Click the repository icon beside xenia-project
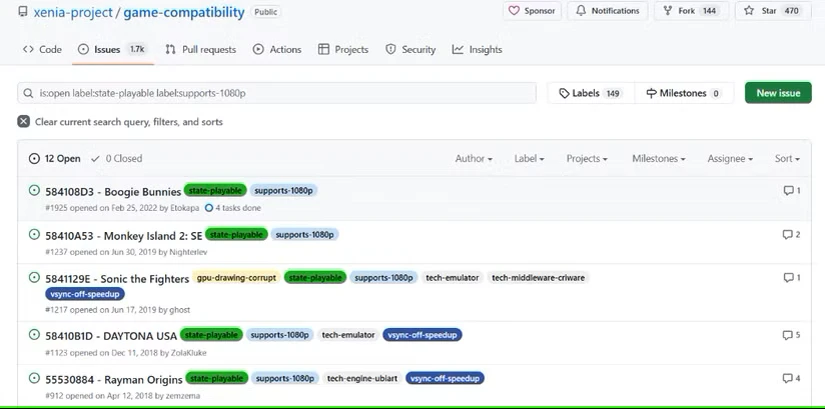 pos(22,11)
